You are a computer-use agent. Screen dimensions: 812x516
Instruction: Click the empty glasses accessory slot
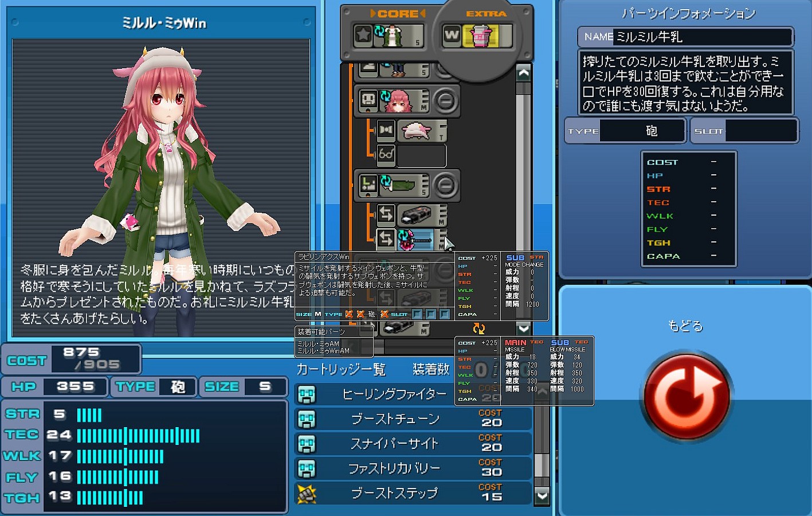tap(421, 155)
